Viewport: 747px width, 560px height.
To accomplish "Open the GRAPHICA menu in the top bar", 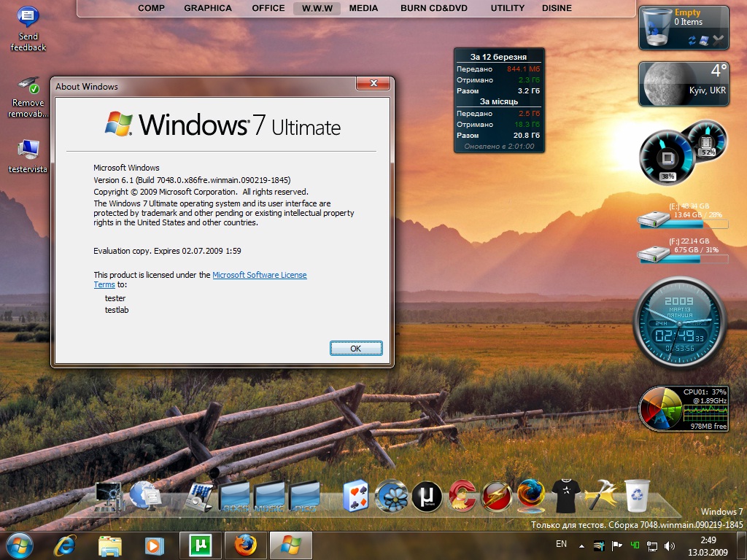I will coord(208,8).
